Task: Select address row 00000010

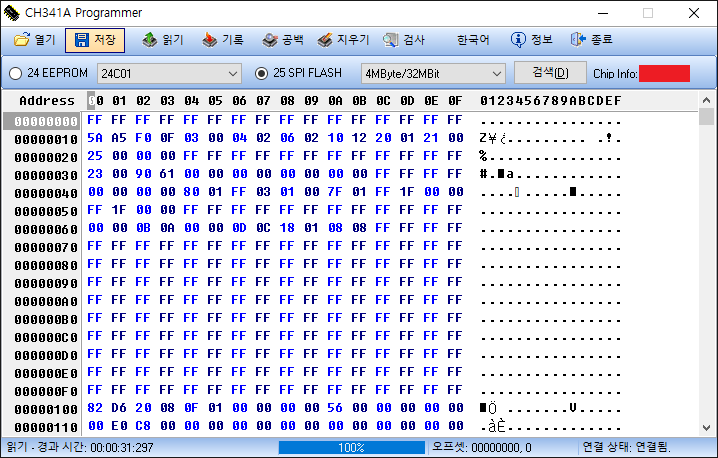Action: click(46, 139)
